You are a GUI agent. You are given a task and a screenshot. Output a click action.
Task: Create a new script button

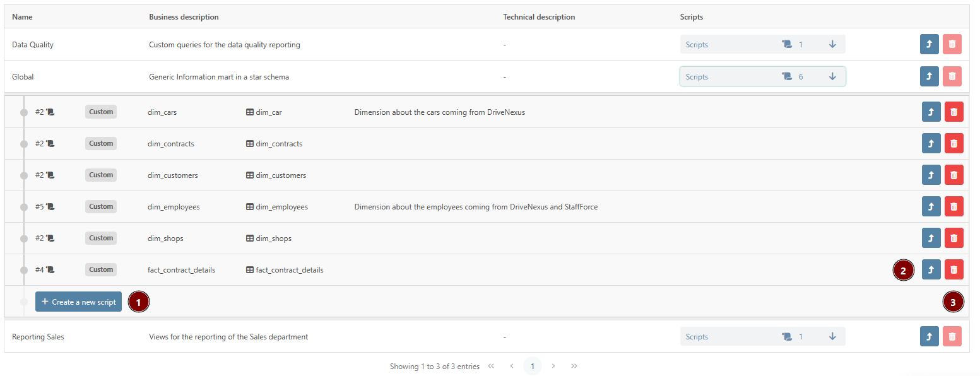point(78,302)
